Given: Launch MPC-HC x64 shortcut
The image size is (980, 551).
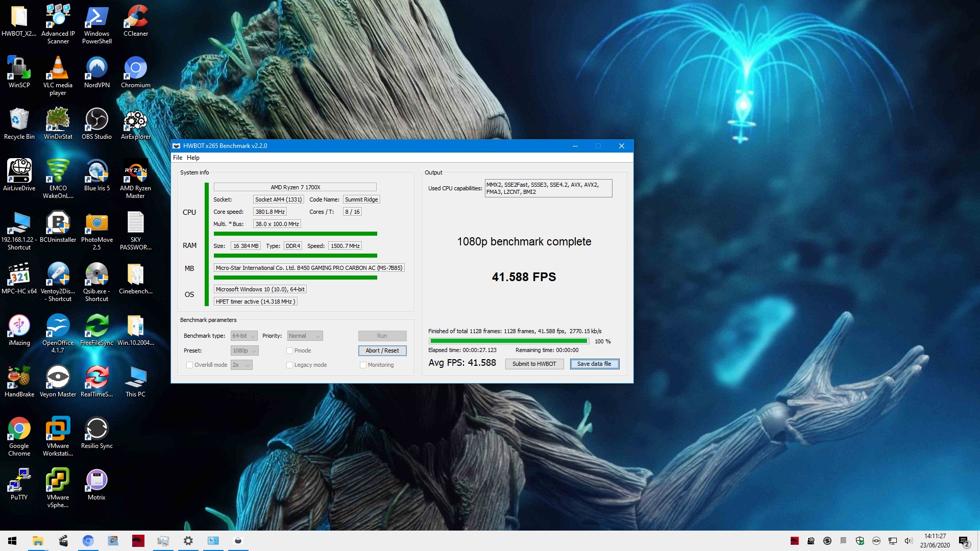Looking at the screenshot, I should pos(19,278).
